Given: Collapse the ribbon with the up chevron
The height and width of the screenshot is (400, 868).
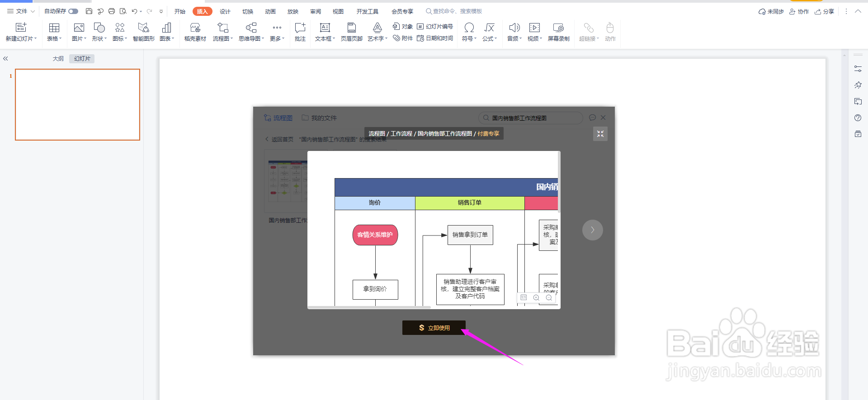Looking at the screenshot, I should coord(858,11).
